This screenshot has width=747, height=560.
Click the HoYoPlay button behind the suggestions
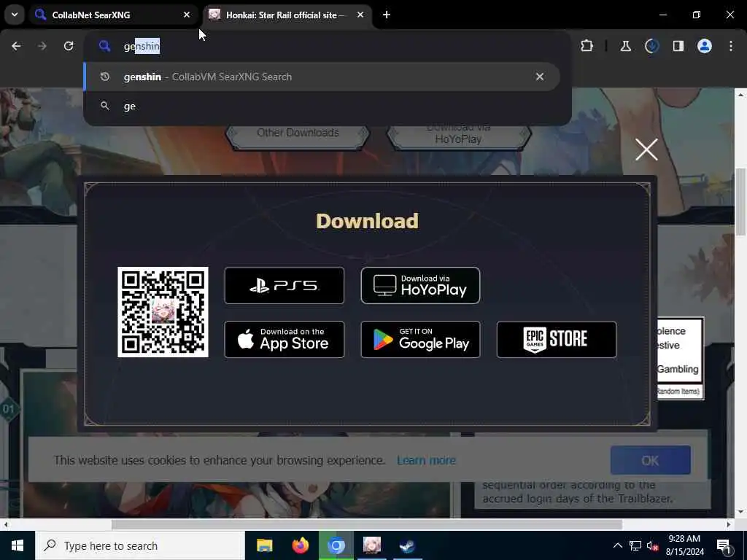[458, 136]
